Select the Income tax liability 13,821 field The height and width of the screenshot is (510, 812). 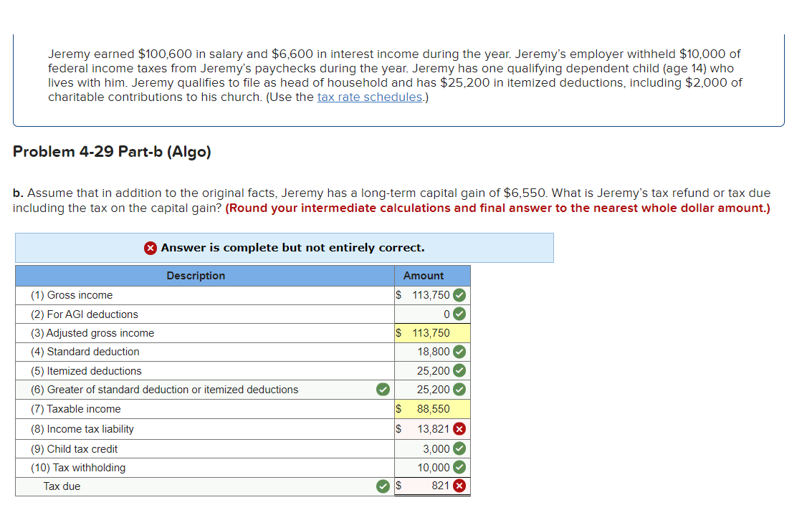[x=432, y=429]
